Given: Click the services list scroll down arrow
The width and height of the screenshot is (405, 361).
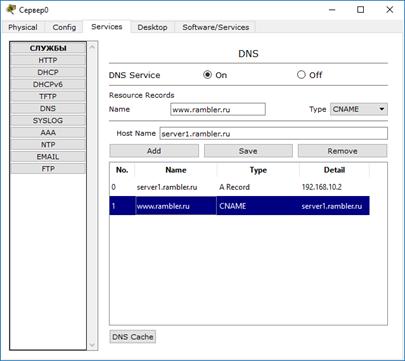Looking at the screenshot, I should tap(92, 345).
